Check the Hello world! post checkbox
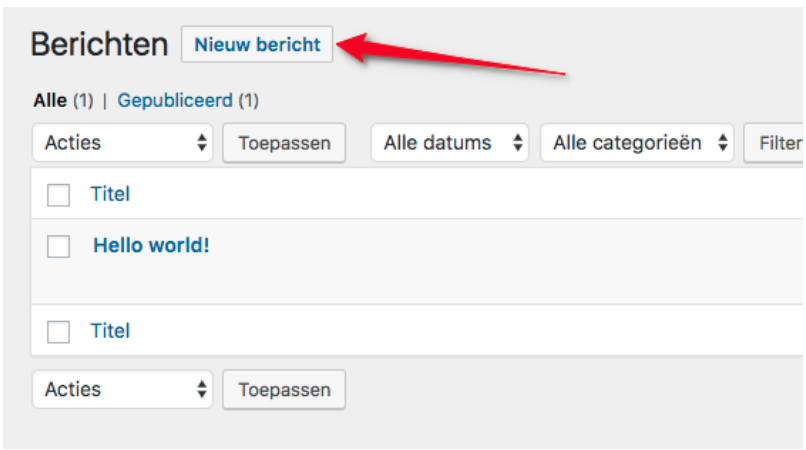The image size is (806, 450). point(59,246)
